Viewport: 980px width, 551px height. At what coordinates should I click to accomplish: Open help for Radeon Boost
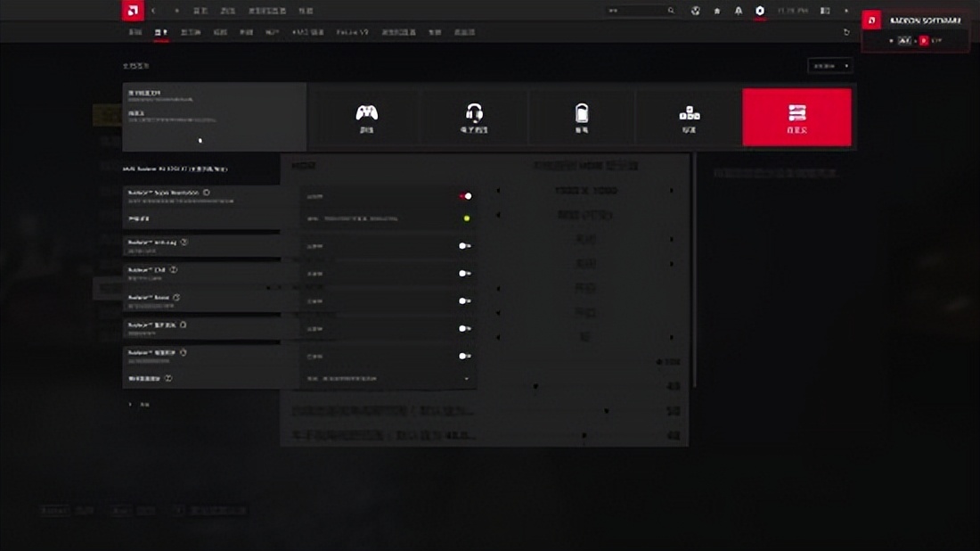[x=177, y=297]
